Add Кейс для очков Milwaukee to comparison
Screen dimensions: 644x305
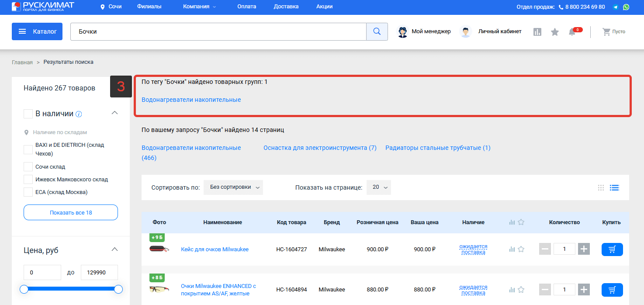[512, 249]
